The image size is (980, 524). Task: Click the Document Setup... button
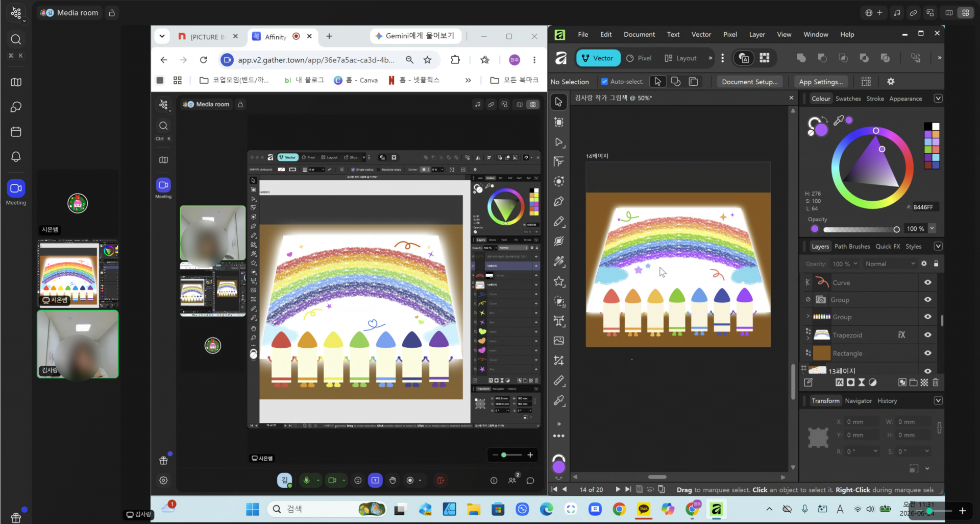(x=750, y=82)
